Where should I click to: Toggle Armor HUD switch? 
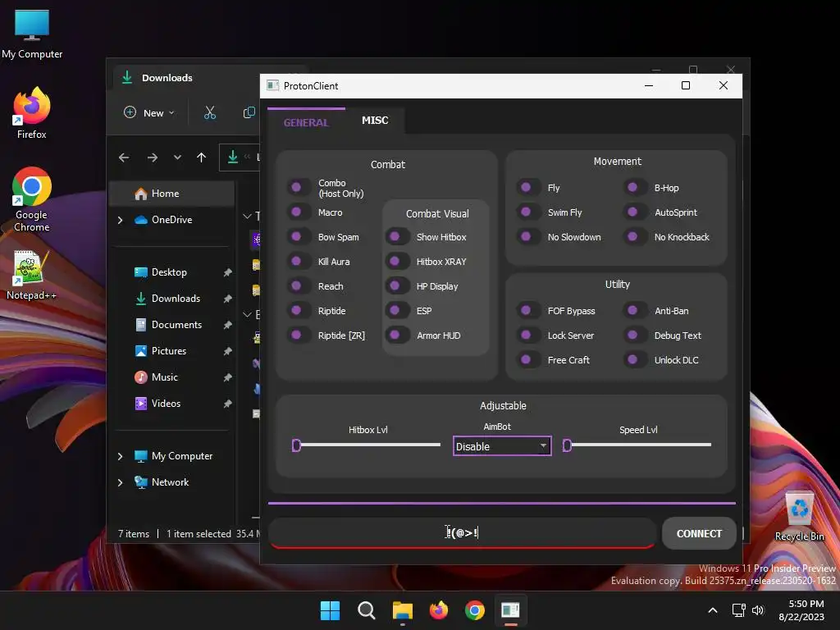[x=397, y=336]
